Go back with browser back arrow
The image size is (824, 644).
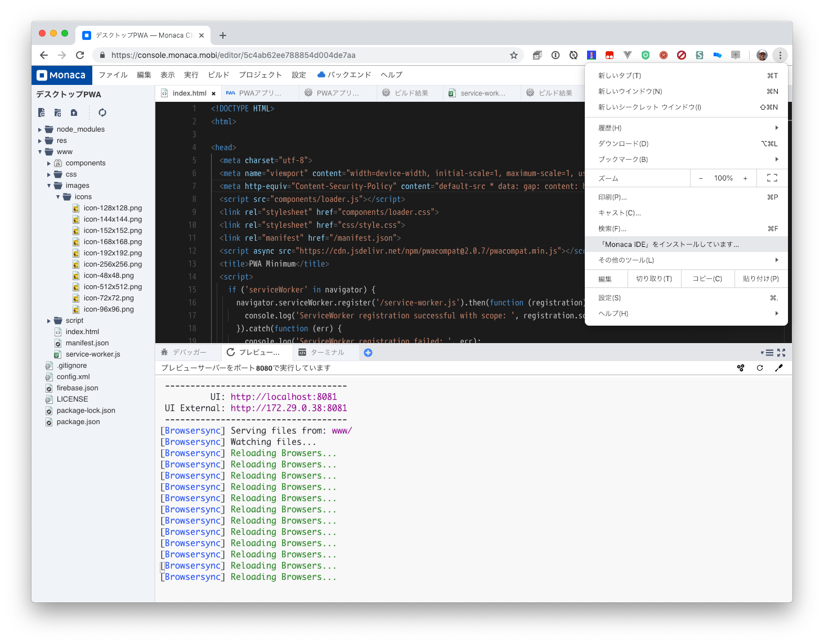pos(44,55)
